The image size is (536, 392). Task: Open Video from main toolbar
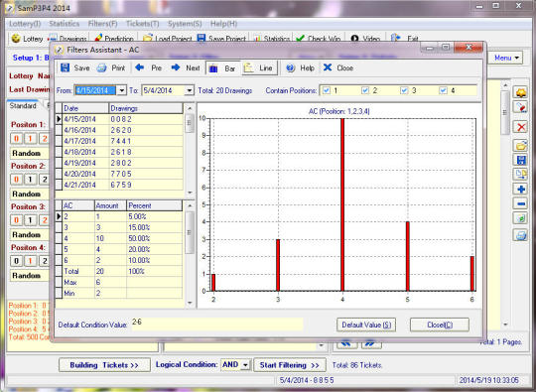365,39
